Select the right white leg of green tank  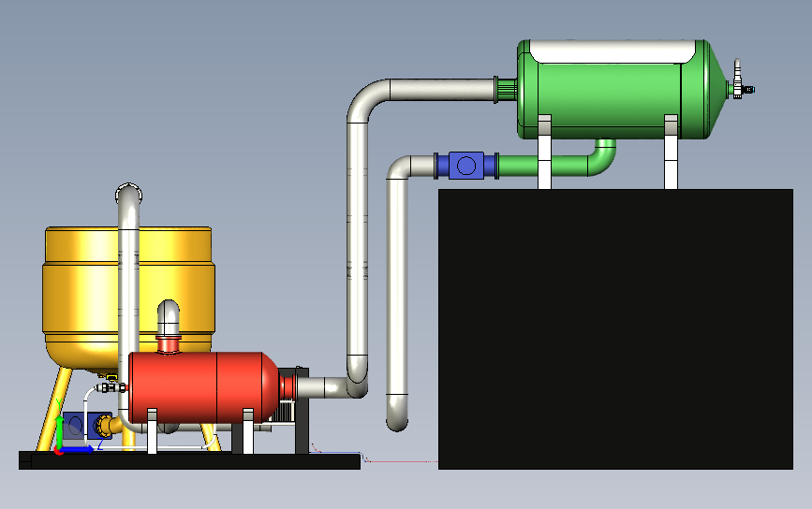click(x=671, y=153)
